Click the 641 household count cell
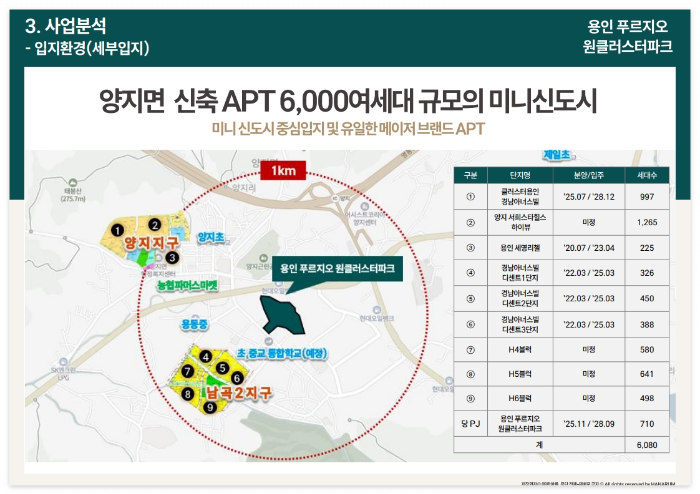Image resolution: width=700 pixels, height=494 pixels. tap(647, 374)
